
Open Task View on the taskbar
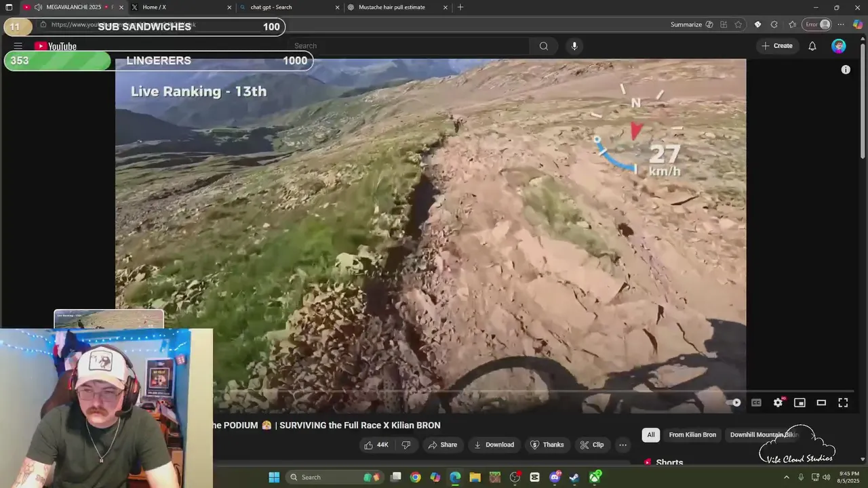tap(396, 477)
